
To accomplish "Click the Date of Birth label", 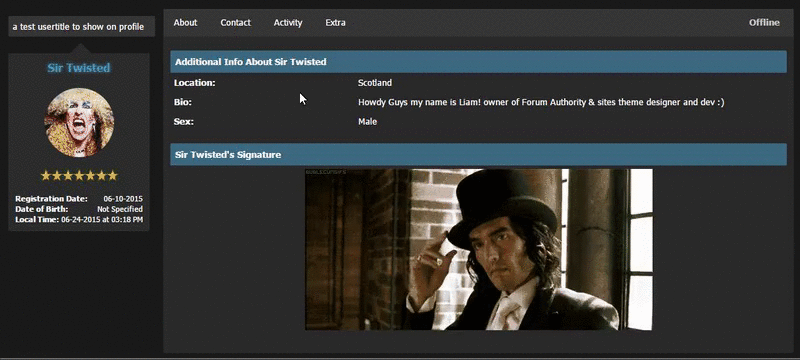I will click(42, 209).
